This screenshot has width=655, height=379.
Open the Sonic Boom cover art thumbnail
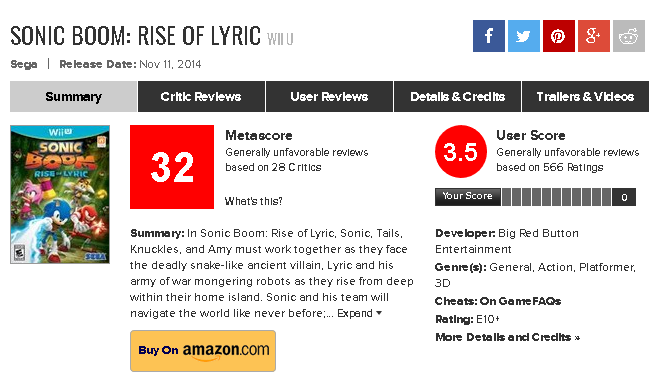click(x=60, y=194)
